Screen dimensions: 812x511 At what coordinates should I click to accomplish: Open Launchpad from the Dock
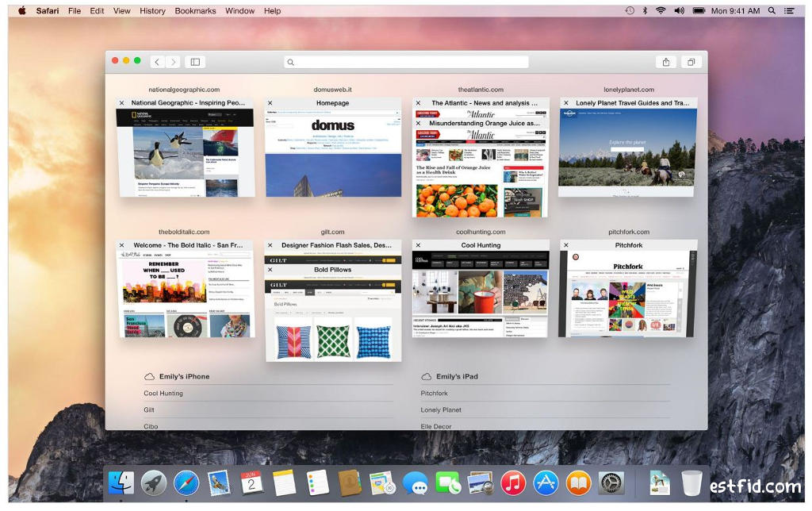[154, 483]
